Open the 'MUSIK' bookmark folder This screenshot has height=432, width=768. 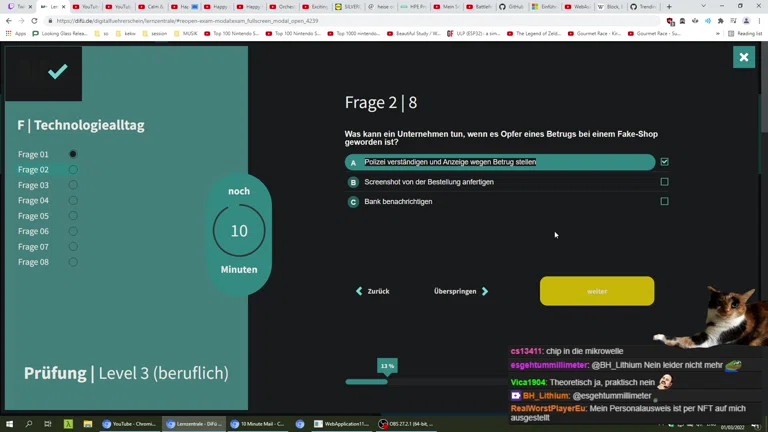coord(187,34)
